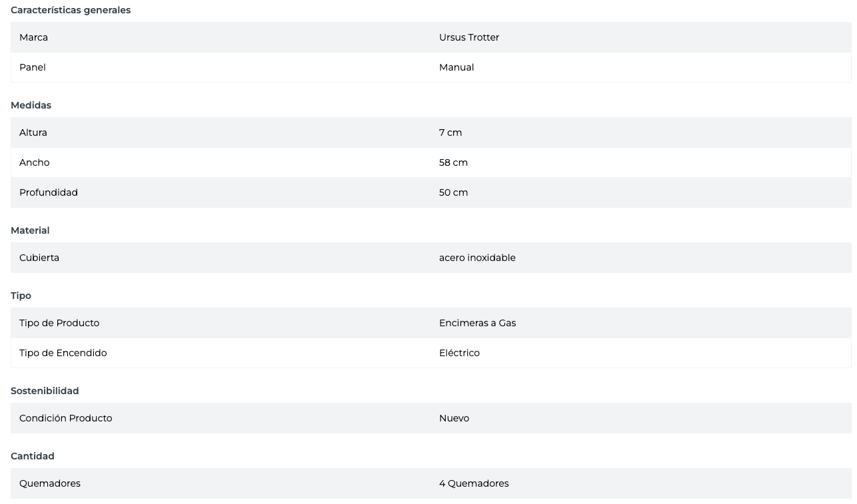Click the Tipo de Encendido label
This screenshot has height=504, width=857.
63,353
